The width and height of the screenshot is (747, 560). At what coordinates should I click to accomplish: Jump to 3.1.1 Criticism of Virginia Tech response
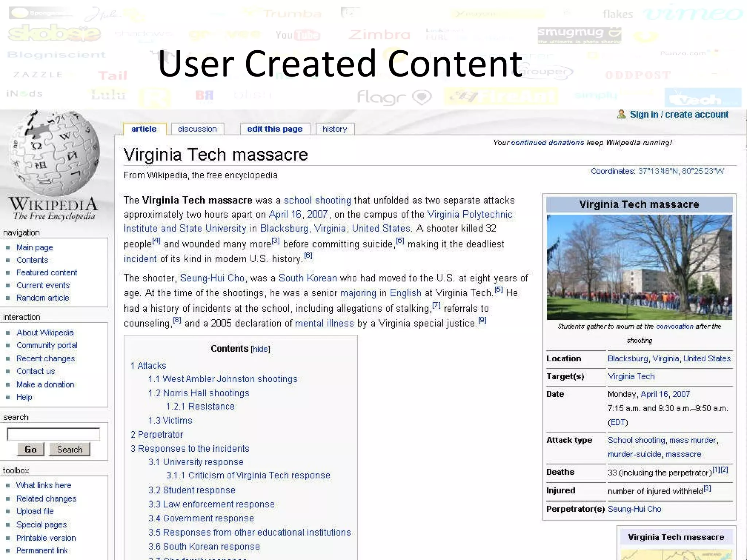[x=248, y=475]
